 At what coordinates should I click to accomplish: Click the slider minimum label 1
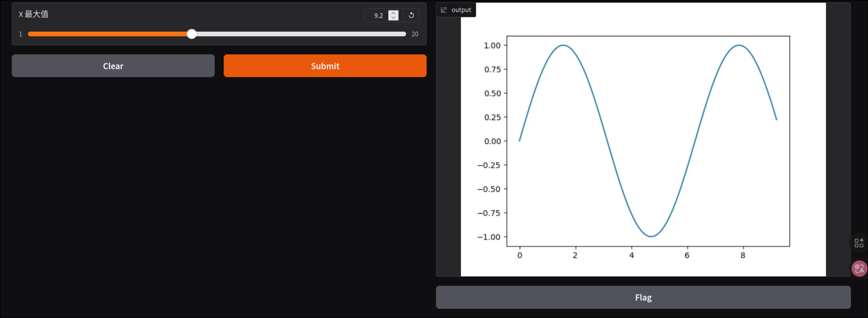(21, 34)
